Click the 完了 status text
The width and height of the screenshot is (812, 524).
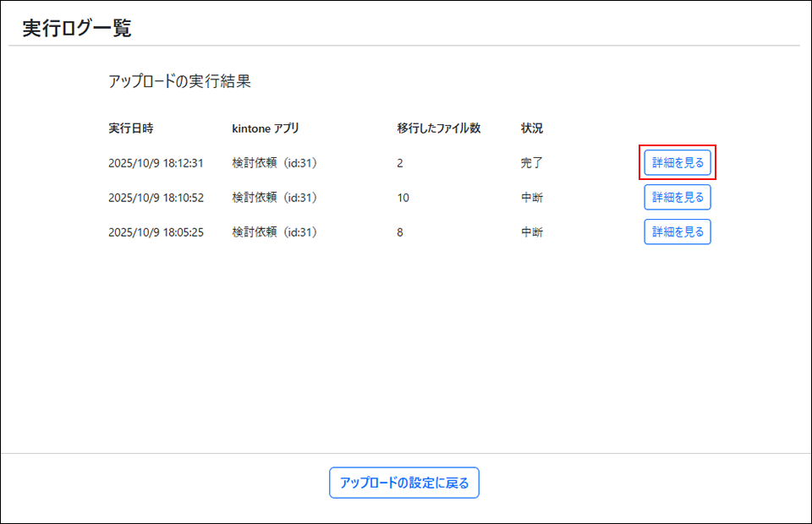coord(532,163)
